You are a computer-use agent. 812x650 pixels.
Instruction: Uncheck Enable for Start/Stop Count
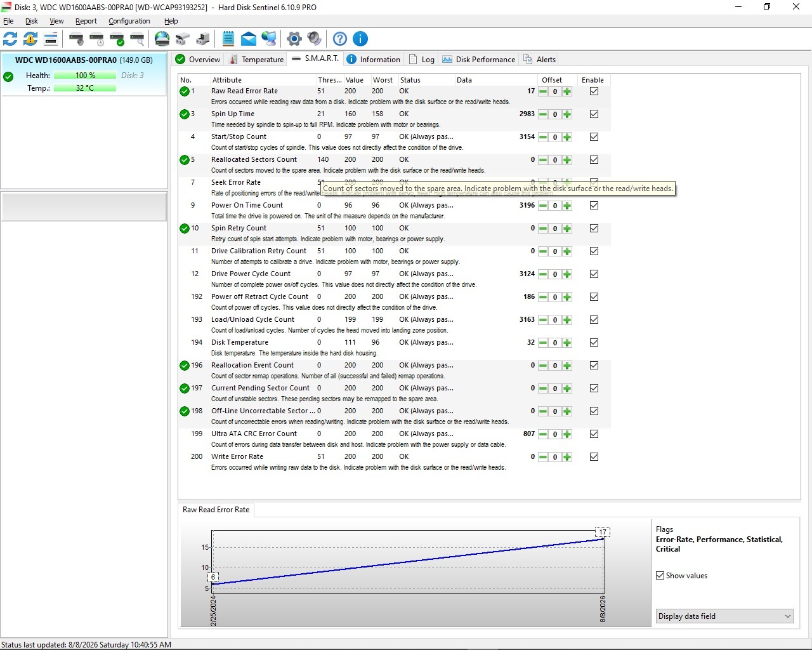point(594,137)
